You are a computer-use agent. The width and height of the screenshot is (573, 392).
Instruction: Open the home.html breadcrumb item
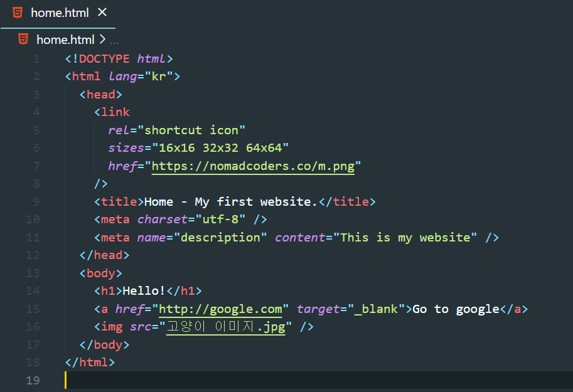pyautogui.click(x=65, y=40)
